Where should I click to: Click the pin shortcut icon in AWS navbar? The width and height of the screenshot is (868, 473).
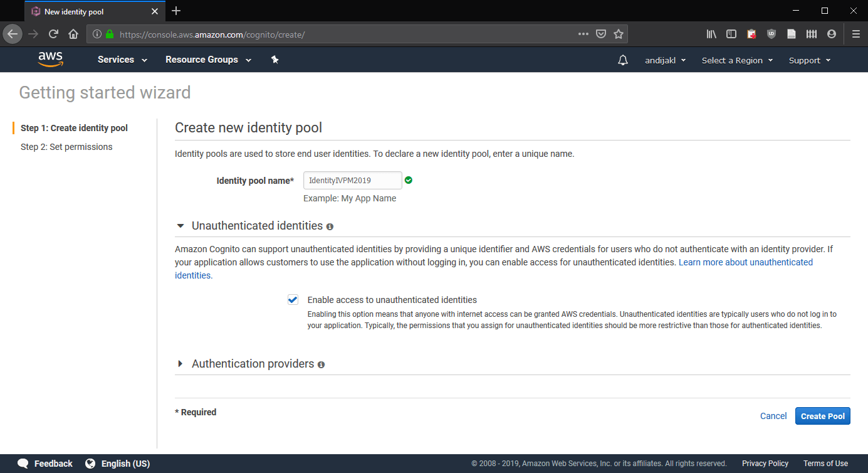pyautogui.click(x=275, y=60)
